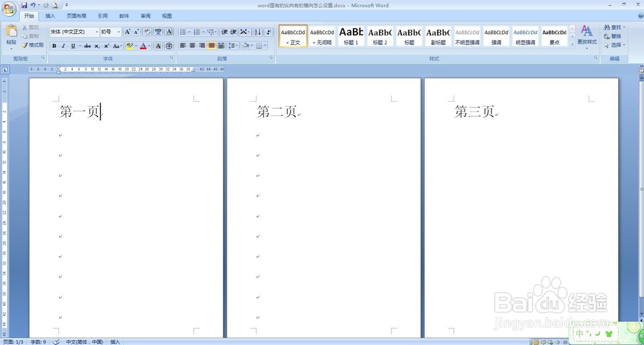
Task: Apply character border icon
Action: 169,32
